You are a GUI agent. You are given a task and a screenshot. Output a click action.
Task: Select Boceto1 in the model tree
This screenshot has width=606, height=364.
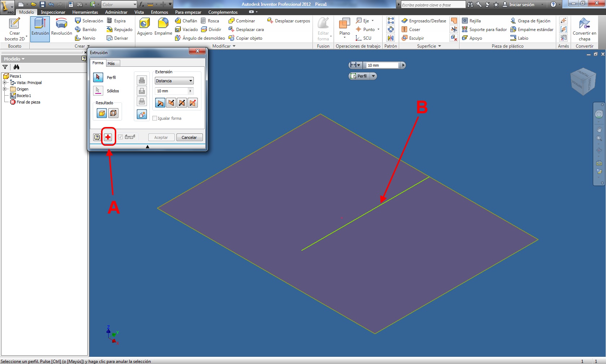tap(24, 96)
